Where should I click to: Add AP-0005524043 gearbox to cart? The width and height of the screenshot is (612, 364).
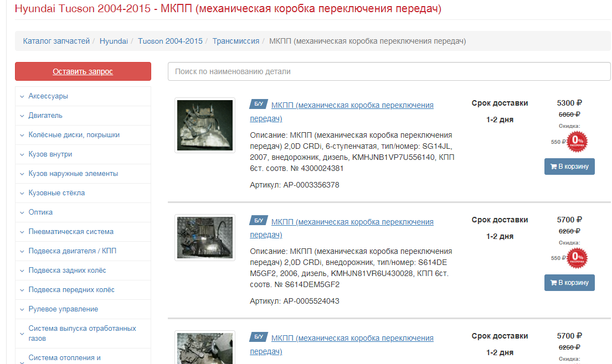coord(569,283)
